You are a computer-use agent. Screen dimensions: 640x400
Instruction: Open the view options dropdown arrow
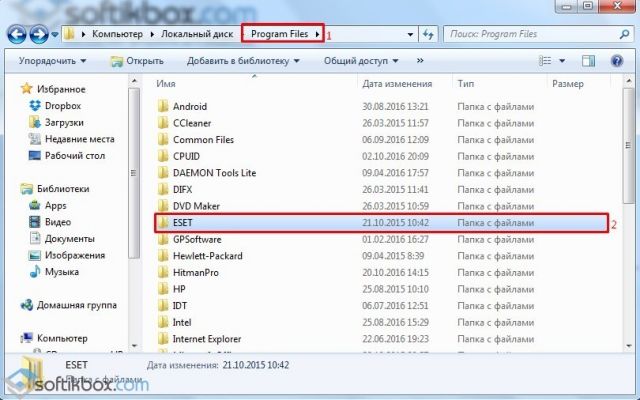(x=562, y=61)
